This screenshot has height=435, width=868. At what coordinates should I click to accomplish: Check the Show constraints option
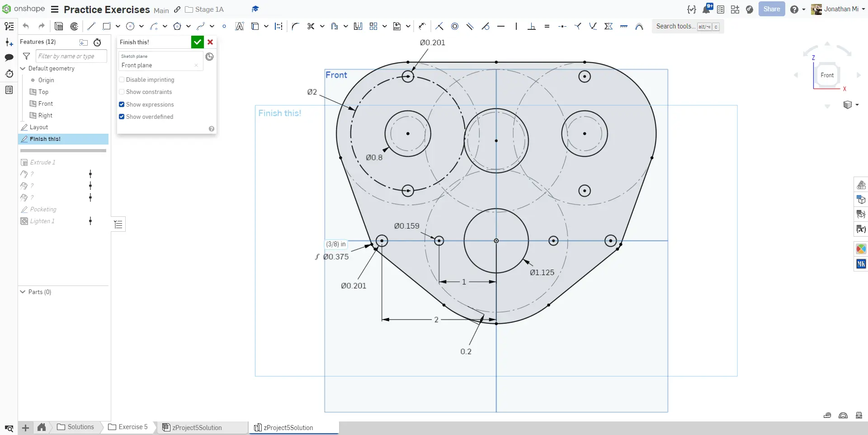coord(122,92)
